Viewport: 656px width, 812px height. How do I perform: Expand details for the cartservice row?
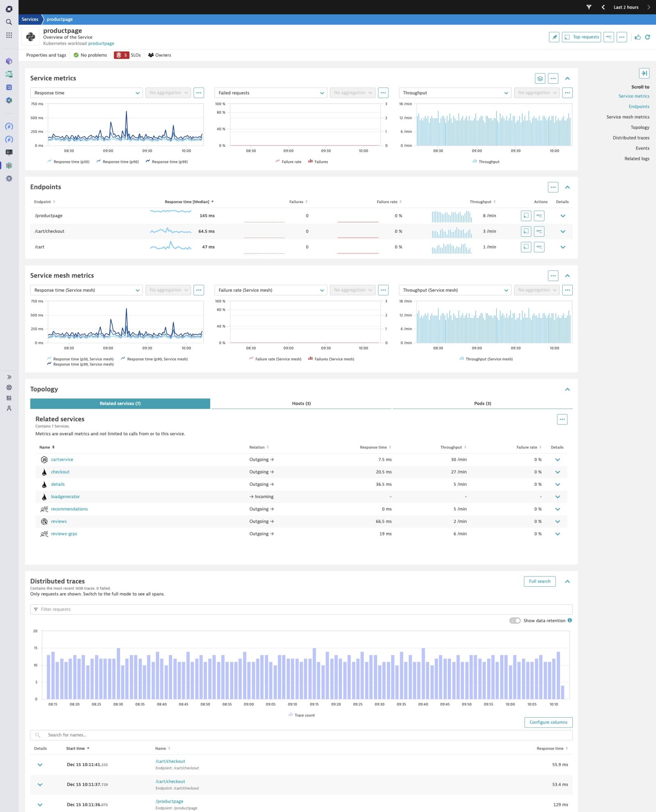558,460
